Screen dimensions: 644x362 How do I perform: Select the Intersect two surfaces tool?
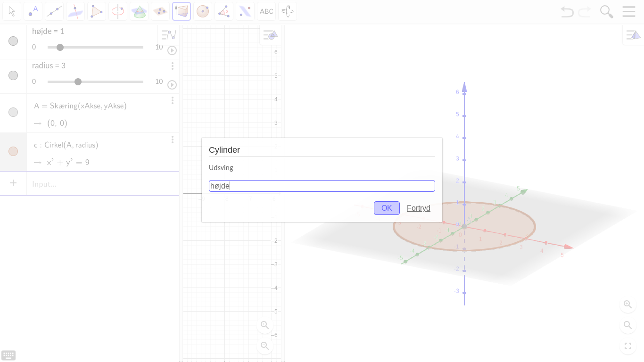tap(139, 11)
